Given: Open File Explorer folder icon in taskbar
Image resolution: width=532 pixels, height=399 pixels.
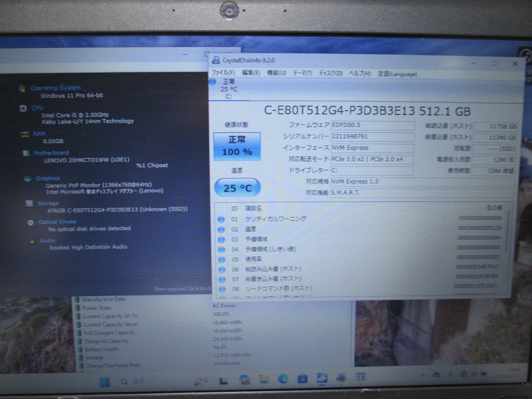Looking at the screenshot, I should click(264, 379).
